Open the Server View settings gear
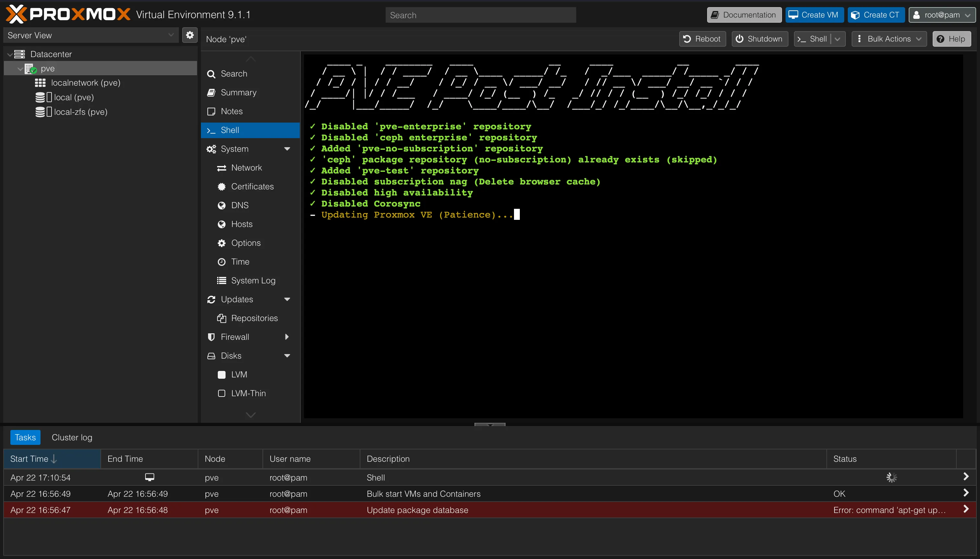The height and width of the screenshot is (559, 980). [x=190, y=35]
